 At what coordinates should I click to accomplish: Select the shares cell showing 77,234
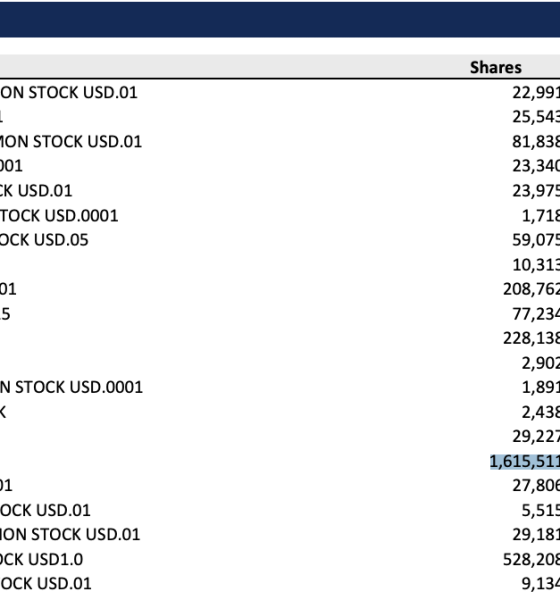[x=536, y=314]
